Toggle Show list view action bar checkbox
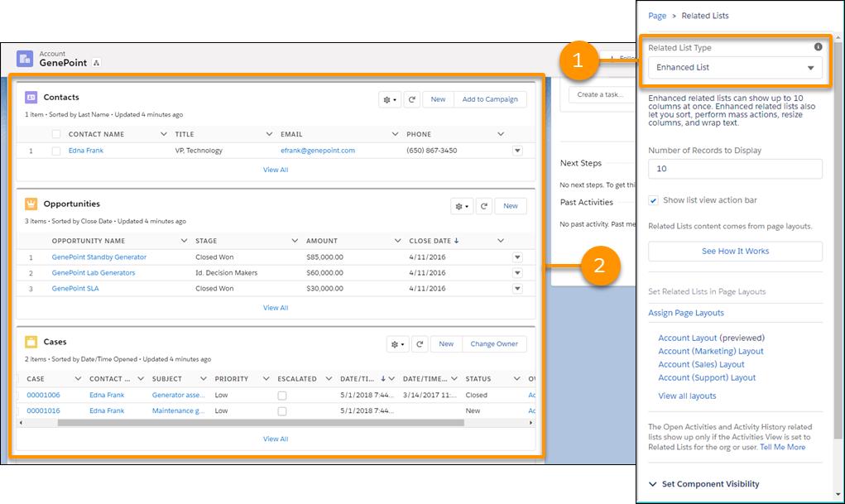Image resolution: width=845 pixels, height=504 pixels. 654,200
